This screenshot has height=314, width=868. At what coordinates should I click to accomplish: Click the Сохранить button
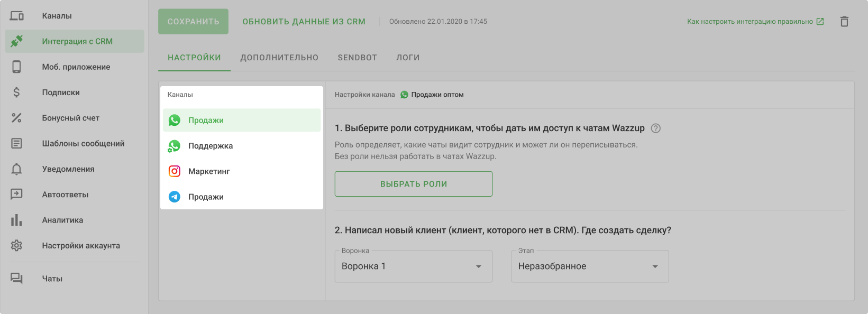point(193,22)
